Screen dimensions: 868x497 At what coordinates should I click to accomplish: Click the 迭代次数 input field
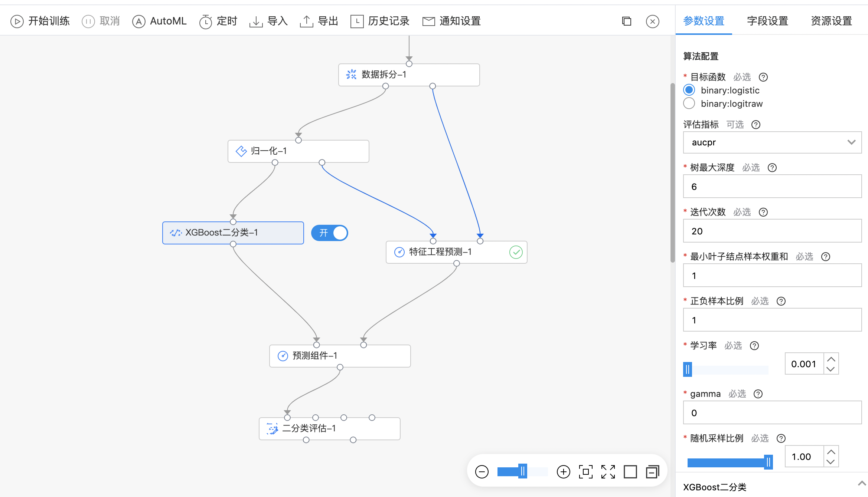coord(772,231)
